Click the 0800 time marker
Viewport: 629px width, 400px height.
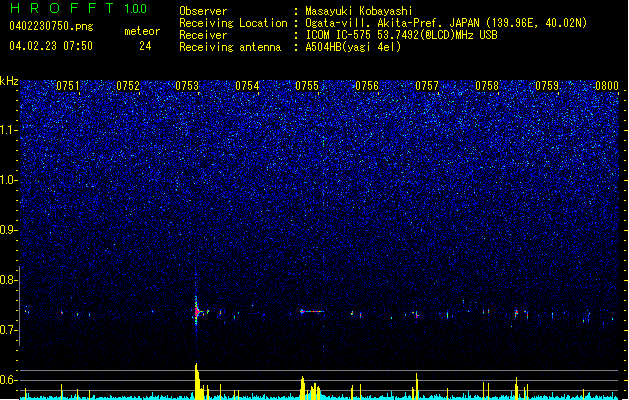(x=607, y=86)
